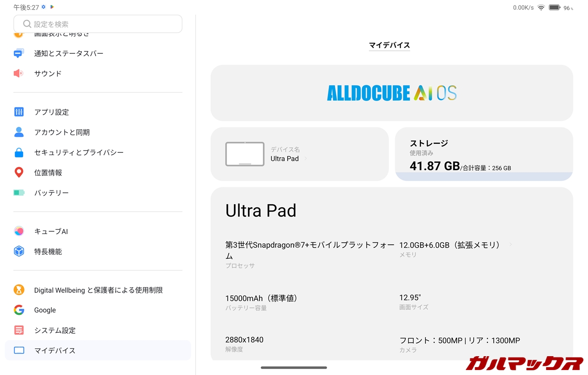Tap the 通知とステータスバー chat icon
Image resolution: width=588 pixels, height=375 pixels.
19,53
